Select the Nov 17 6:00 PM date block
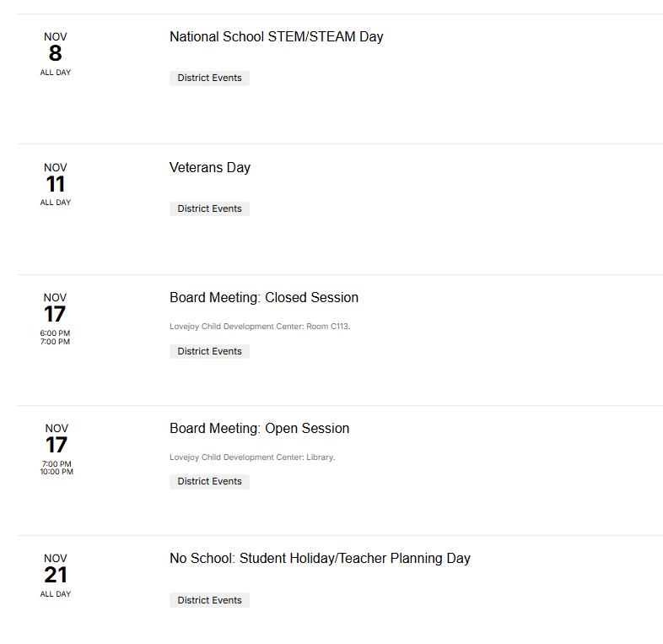The height and width of the screenshot is (644, 663). point(55,318)
